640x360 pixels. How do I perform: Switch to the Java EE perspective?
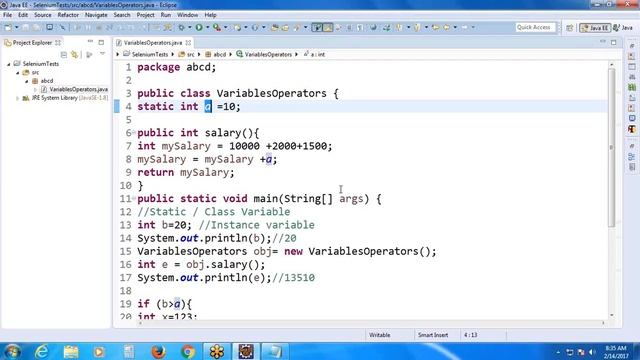point(595,27)
